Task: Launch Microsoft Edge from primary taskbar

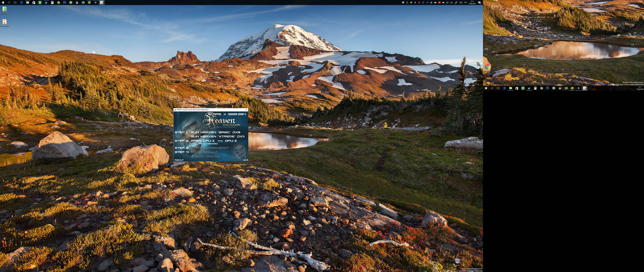Action: point(22,3)
